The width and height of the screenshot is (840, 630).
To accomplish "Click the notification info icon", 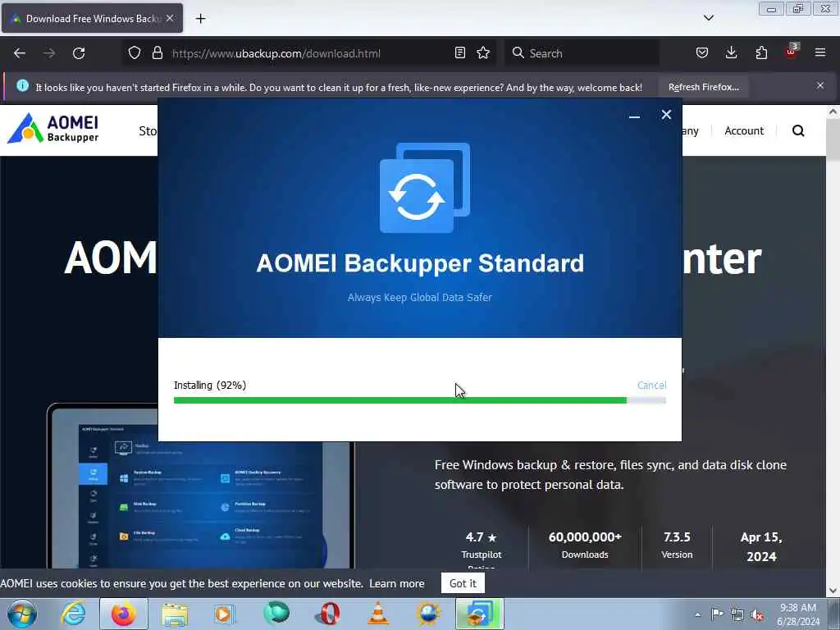I will point(22,85).
